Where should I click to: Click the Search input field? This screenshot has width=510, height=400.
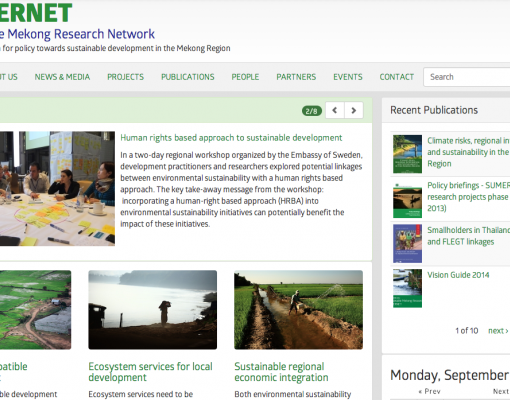(467, 77)
